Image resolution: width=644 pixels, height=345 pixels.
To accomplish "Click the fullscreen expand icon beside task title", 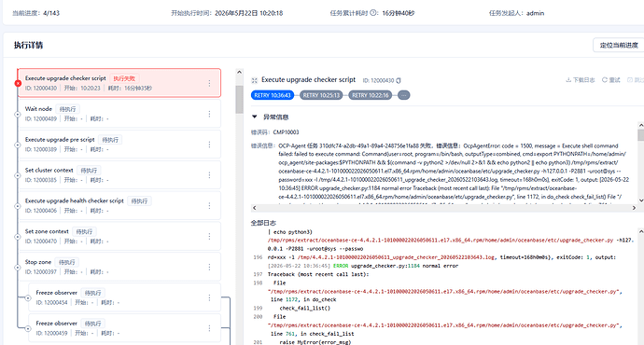I will [x=254, y=80].
